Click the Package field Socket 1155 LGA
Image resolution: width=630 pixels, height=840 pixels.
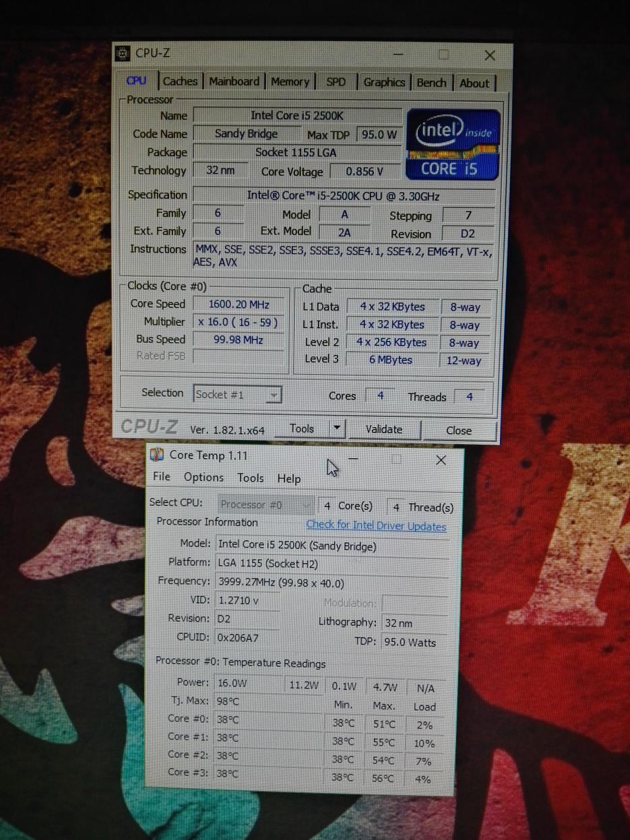click(x=297, y=152)
